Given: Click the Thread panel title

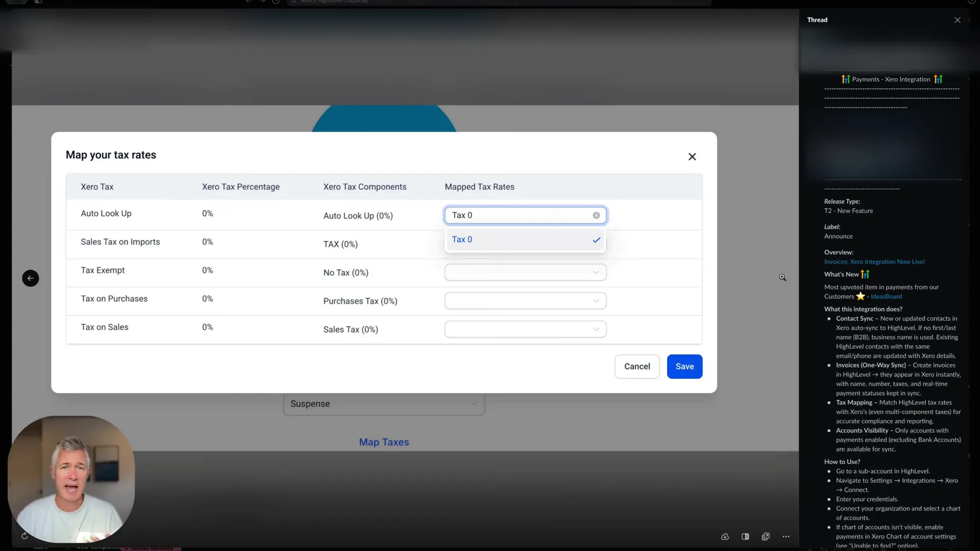Looking at the screenshot, I should coord(817,20).
